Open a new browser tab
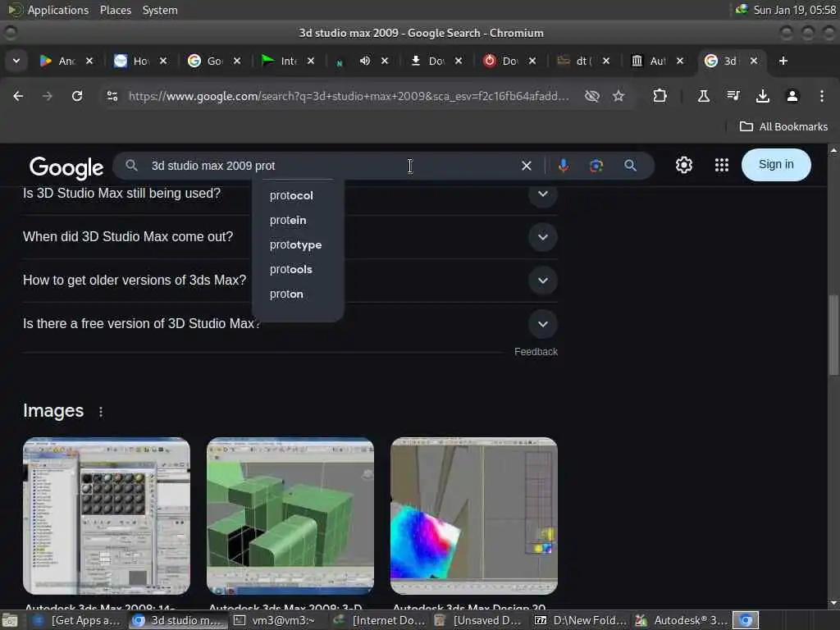The width and height of the screenshot is (840, 630). tap(783, 61)
